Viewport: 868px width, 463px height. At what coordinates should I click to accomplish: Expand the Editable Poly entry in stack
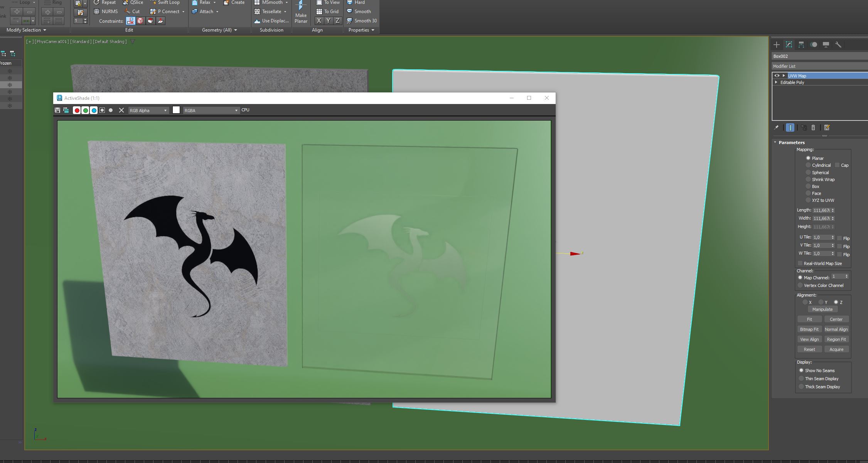point(776,82)
